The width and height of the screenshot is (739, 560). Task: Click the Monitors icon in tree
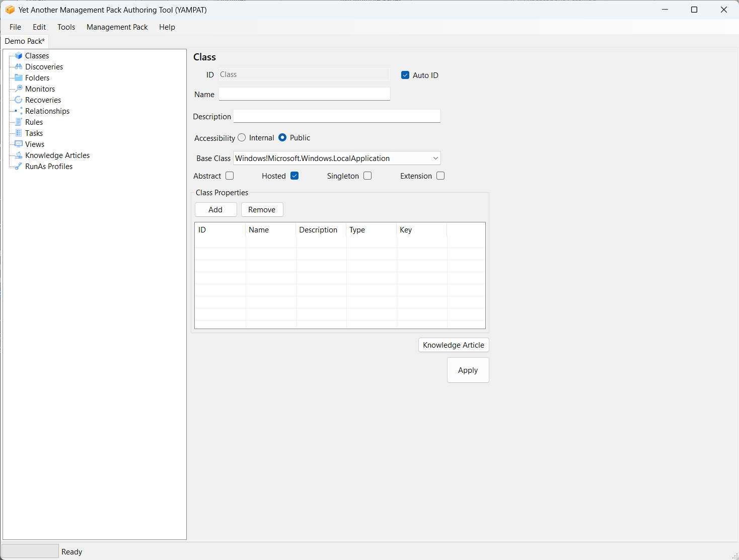[x=19, y=89]
